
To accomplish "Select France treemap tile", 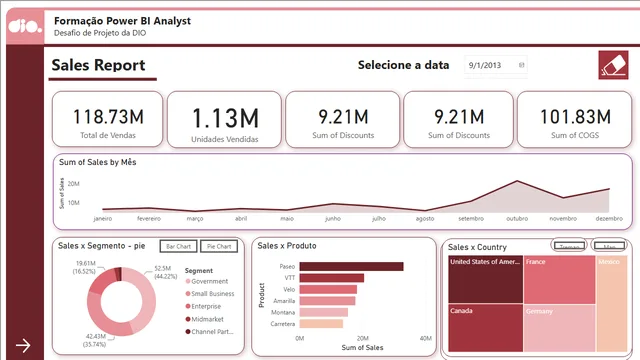I will click(x=559, y=280).
